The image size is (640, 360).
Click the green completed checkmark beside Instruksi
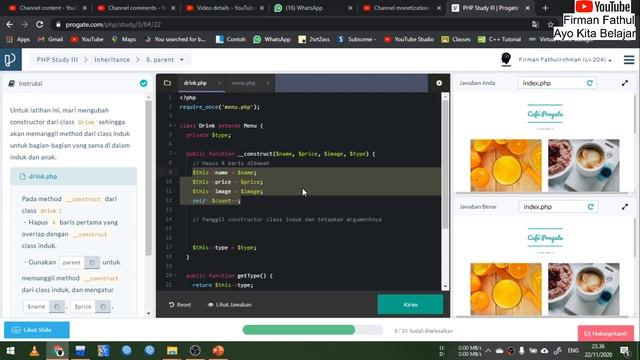click(143, 83)
